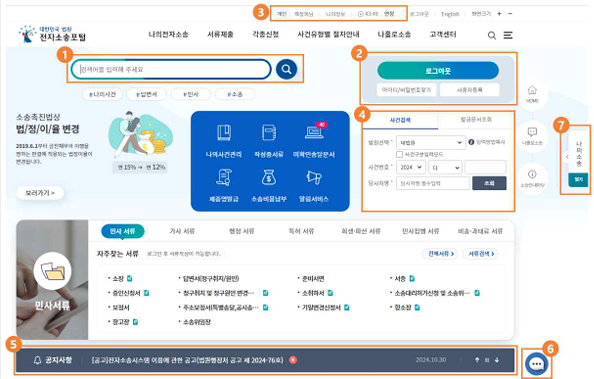
Task: Click the 입력방법예시 info icon
Action: tap(471, 142)
